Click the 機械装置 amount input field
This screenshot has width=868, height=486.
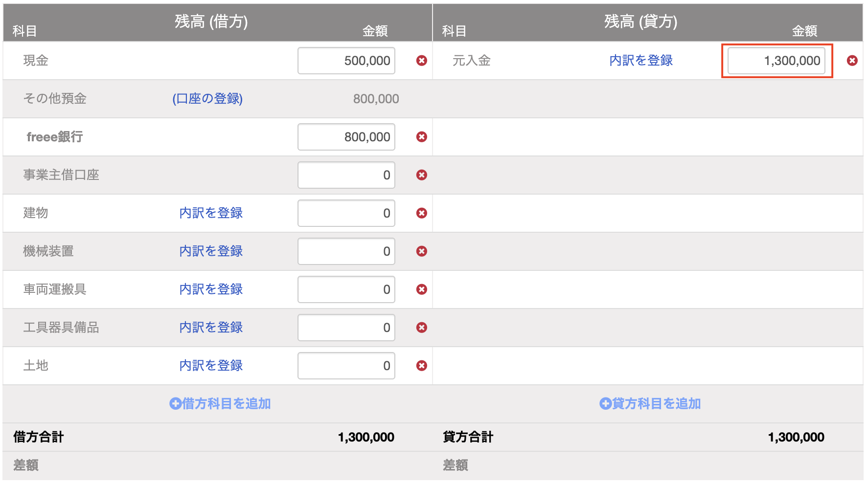pyautogui.click(x=346, y=251)
